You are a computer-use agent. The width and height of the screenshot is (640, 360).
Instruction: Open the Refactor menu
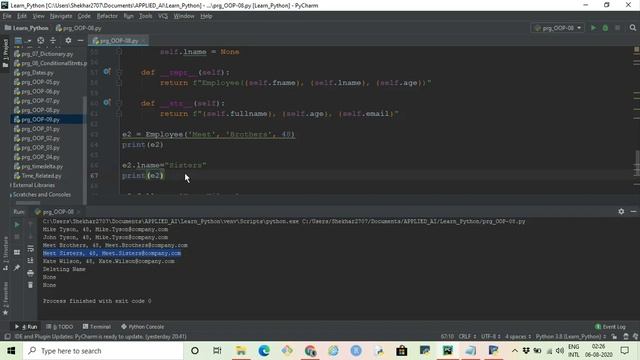tap(107, 16)
